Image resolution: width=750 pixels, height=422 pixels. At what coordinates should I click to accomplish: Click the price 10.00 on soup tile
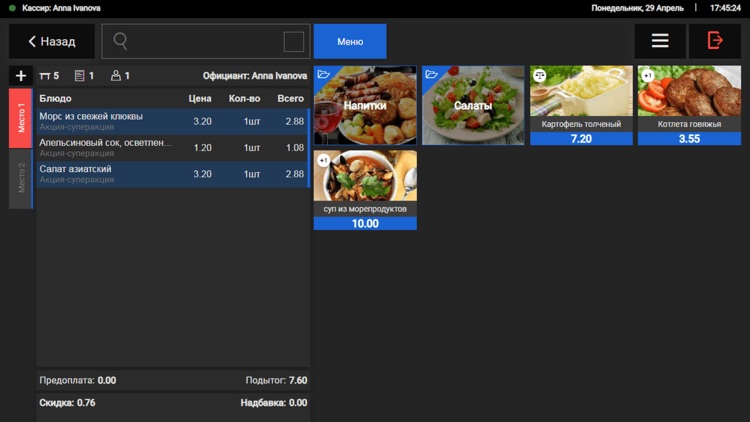365,223
